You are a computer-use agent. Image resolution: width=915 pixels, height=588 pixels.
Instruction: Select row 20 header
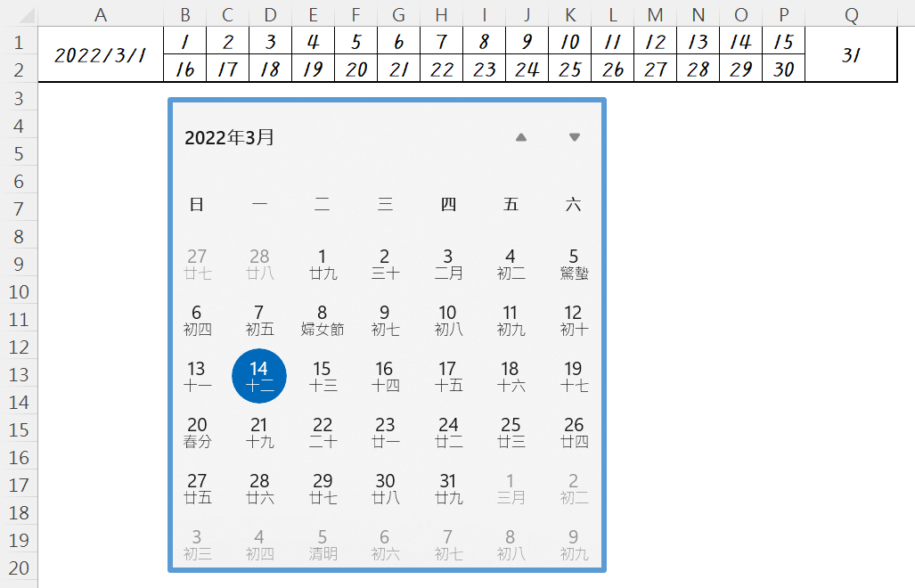(x=19, y=568)
